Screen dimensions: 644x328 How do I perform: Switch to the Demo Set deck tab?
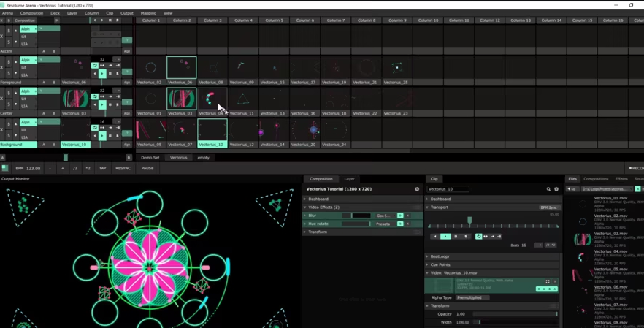[x=150, y=157]
